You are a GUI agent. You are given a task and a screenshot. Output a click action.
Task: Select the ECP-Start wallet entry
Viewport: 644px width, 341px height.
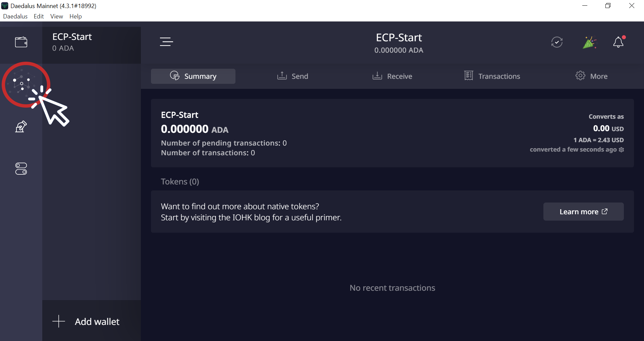click(91, 43)
